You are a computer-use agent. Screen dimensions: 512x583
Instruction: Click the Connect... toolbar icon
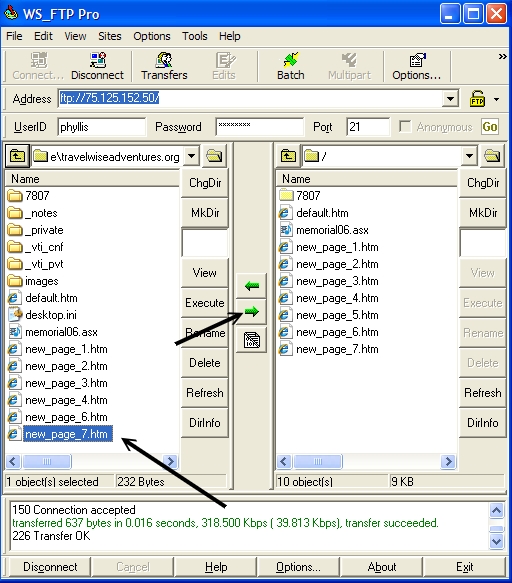point(38,66)
